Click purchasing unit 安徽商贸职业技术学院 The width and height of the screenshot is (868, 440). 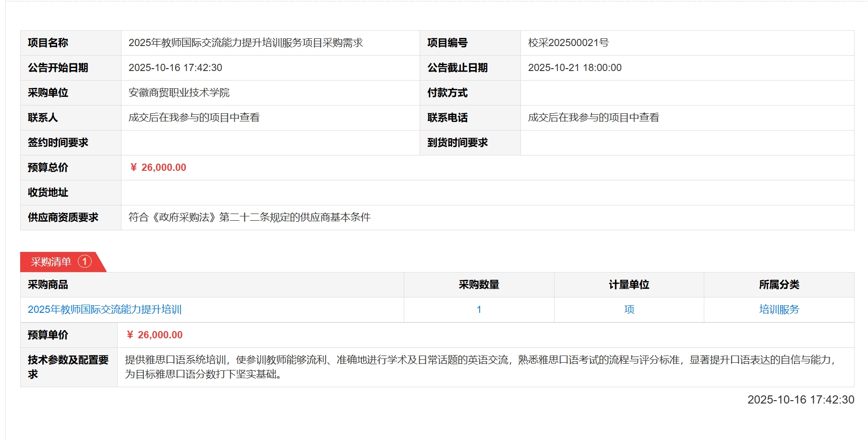(x=179, y=93)
